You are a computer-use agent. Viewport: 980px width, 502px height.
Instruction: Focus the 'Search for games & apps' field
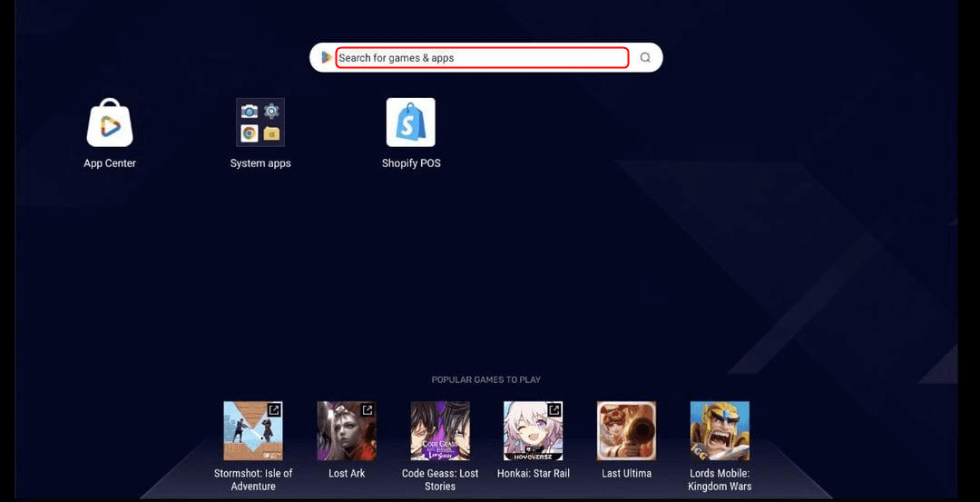pos(481,58)
